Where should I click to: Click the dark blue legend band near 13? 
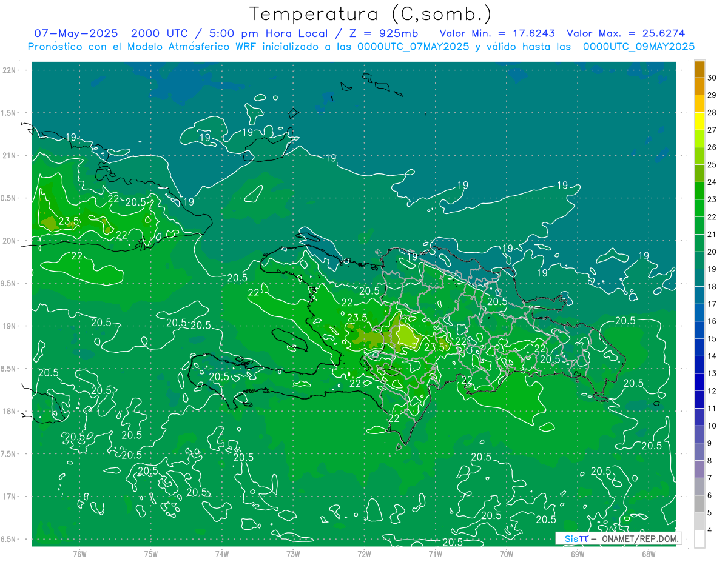(699, 365)
